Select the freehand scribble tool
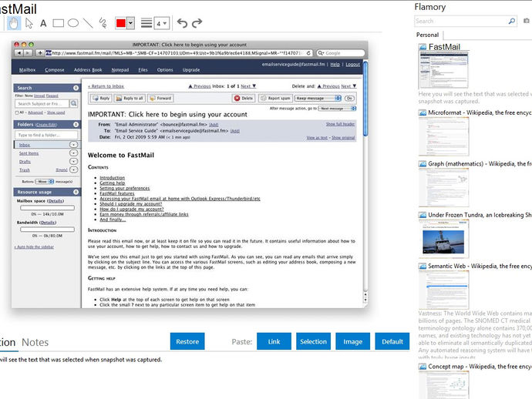This screenshot has height=399, width=532. 103,23
